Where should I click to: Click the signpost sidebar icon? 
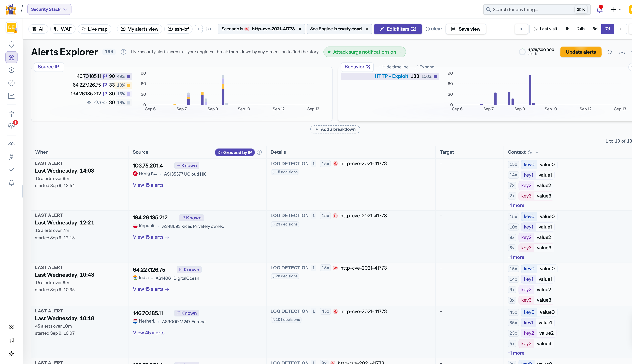click(11, 114)
